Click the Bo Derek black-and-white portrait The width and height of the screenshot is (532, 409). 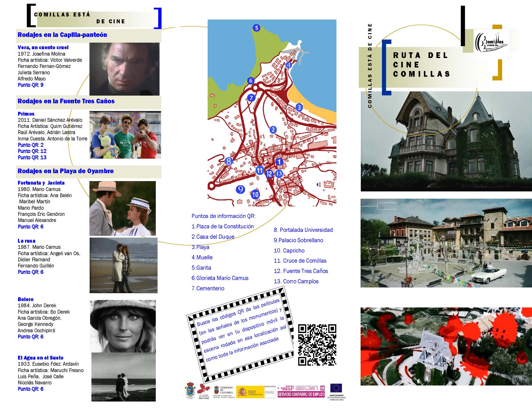(123, 326)
